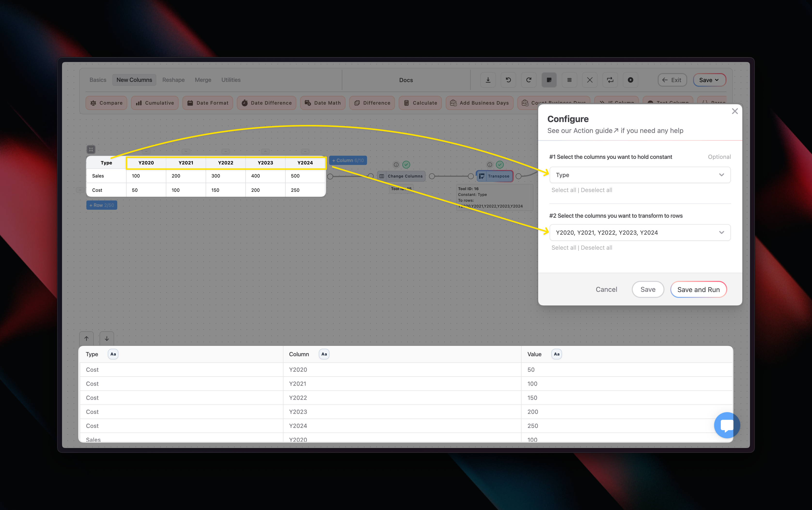
Task: Click the undo icon
Action: click(x=508, y=80)
